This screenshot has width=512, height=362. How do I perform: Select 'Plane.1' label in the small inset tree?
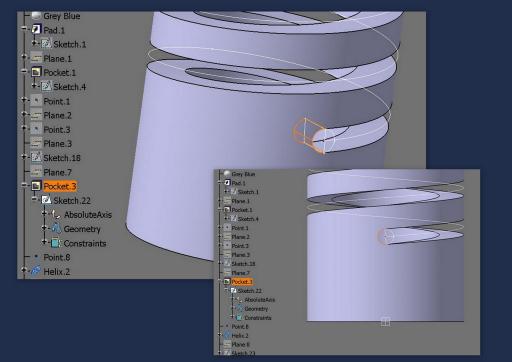click(x=240, y=201)
